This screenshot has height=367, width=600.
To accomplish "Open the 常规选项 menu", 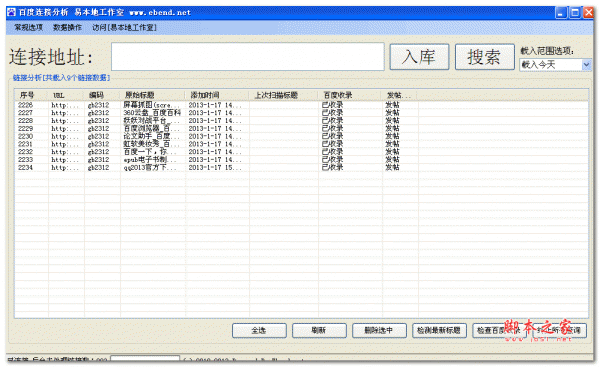I will [x=28, y=28].
